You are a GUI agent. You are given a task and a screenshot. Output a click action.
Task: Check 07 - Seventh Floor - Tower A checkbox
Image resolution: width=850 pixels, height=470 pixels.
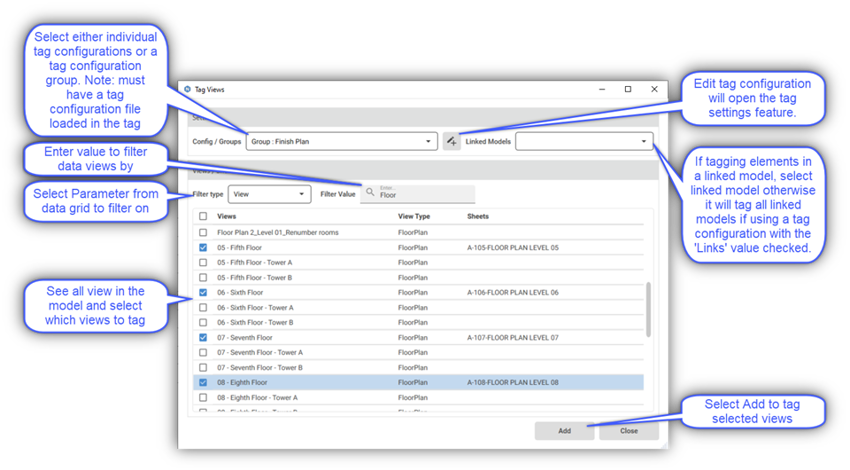point(203,352)
